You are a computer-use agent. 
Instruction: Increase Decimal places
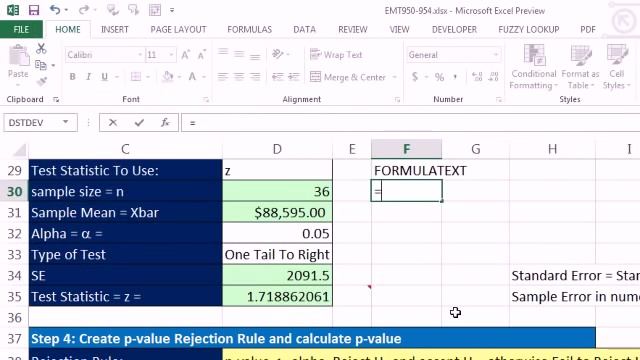477,76
